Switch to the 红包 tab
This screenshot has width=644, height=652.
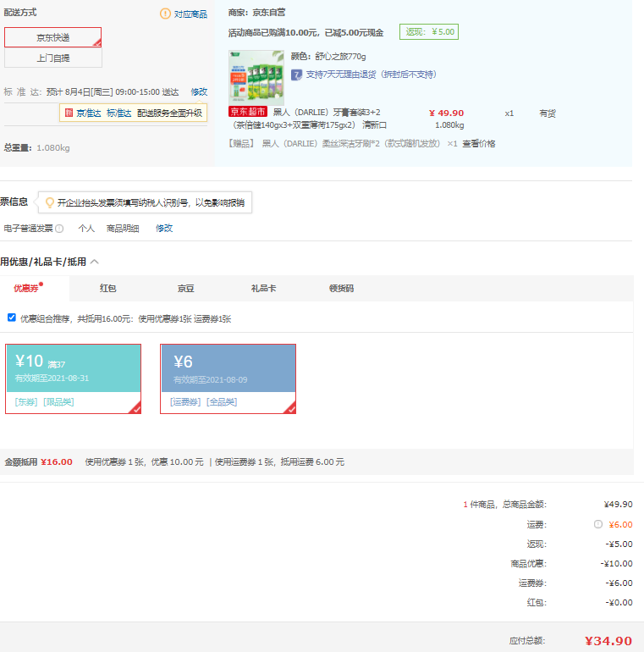108,288
